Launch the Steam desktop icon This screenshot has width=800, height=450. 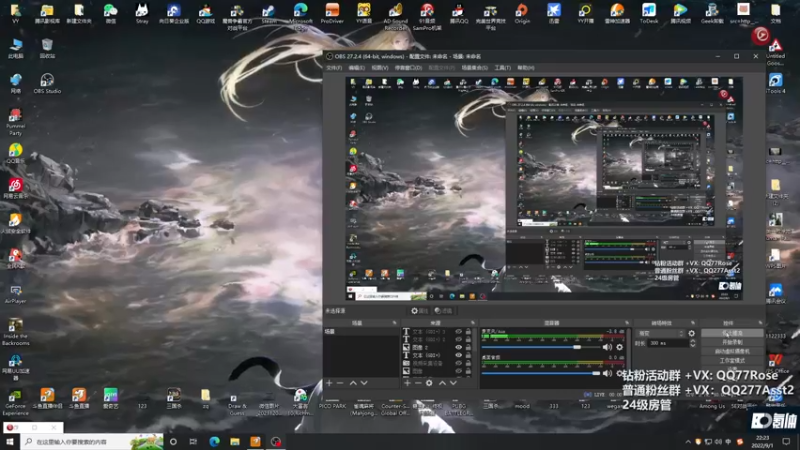[269, 13]
